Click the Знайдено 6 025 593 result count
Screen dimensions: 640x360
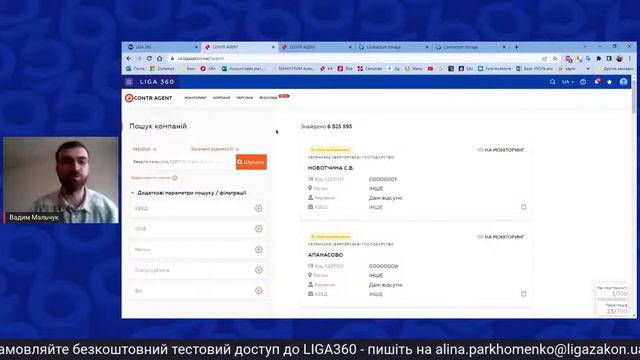(326, 127)
